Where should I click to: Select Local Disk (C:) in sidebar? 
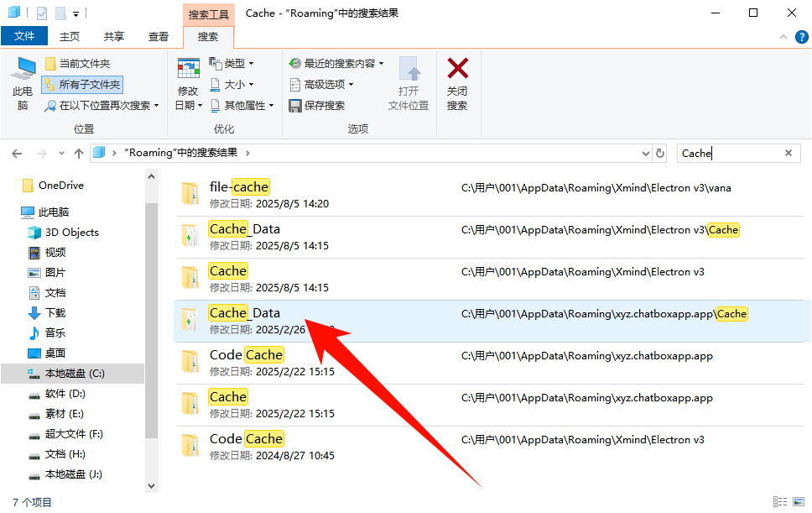74,374
